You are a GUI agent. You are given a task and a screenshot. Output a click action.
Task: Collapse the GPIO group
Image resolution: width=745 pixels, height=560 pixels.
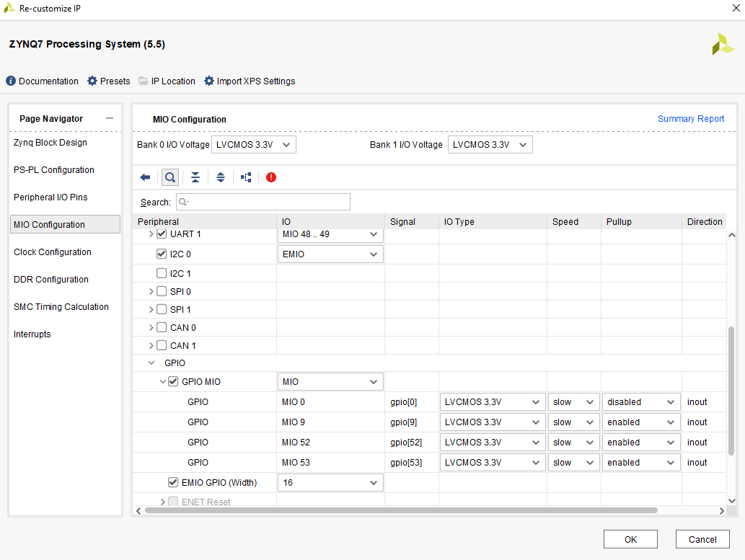pos(151,363)
